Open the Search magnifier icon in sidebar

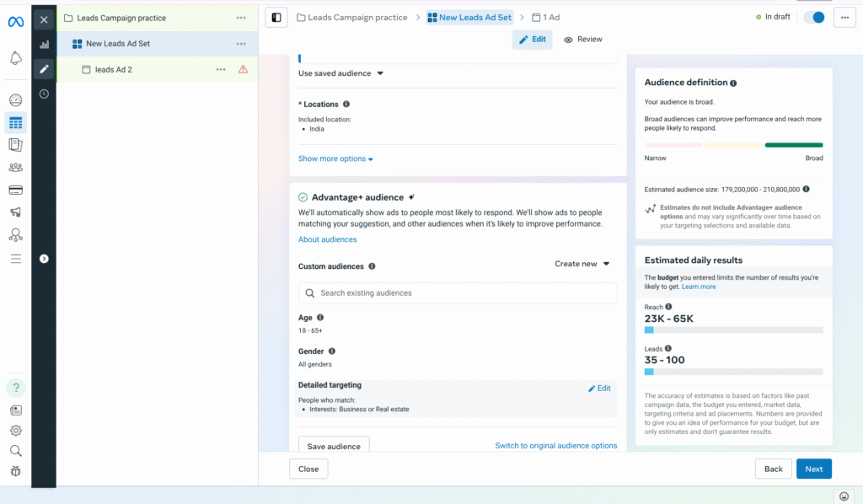(15, 451)
